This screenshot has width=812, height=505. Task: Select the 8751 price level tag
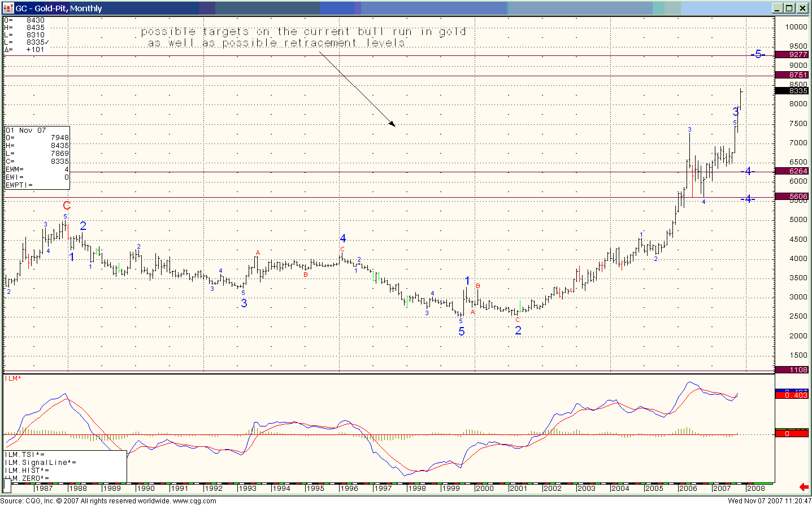point(792,75)
